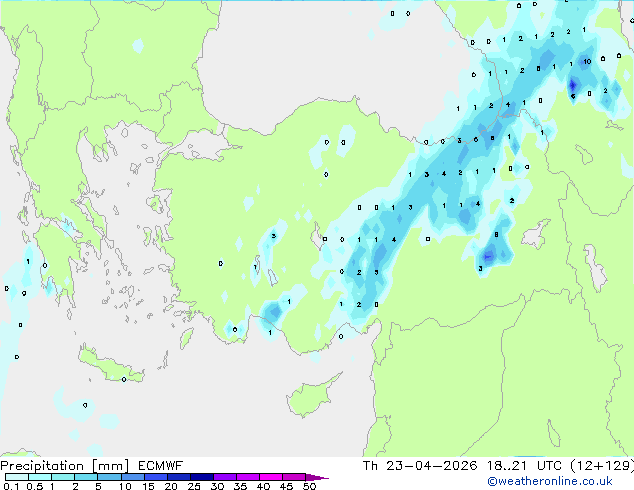Click the legend label '0.1'
This screenshot has width=634, height=490.
click(11, 486)
